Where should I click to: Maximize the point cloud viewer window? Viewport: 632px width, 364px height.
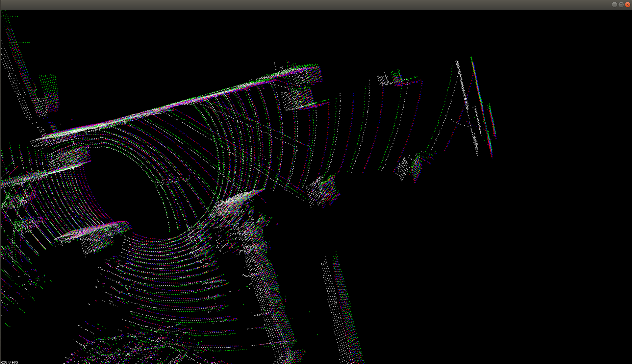pyautogui.click(x=621, y=5)
